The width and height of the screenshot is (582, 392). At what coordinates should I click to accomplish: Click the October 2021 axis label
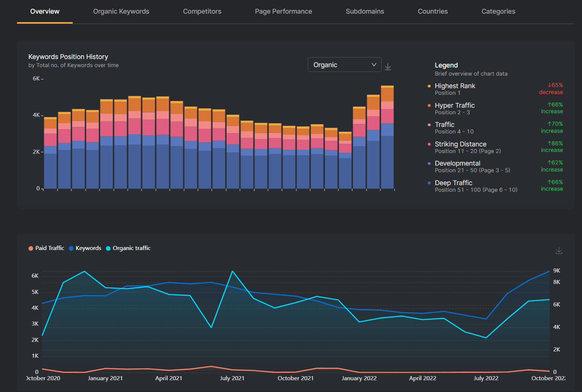[296, 378]
